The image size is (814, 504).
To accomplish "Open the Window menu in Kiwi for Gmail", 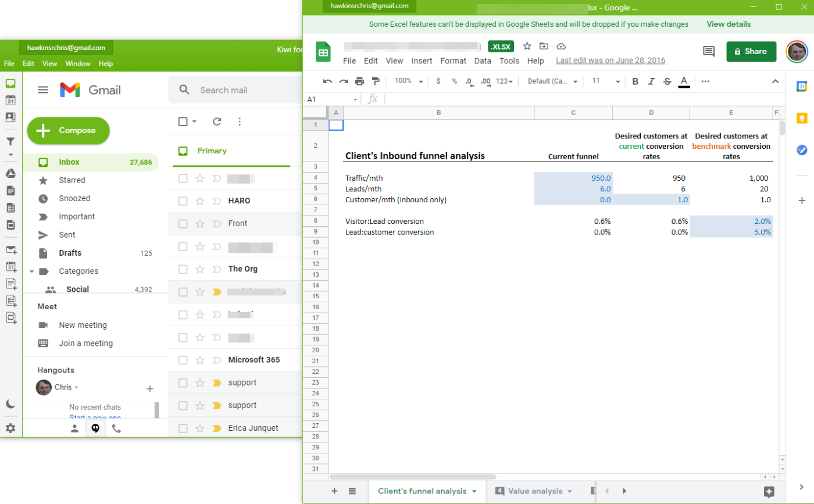I will click(78, 63).
